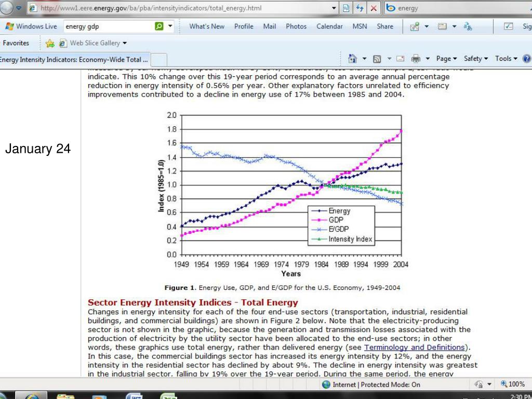The image size is (532, 399).
Task: Click the Bing search provider icon
Action: 391,8
